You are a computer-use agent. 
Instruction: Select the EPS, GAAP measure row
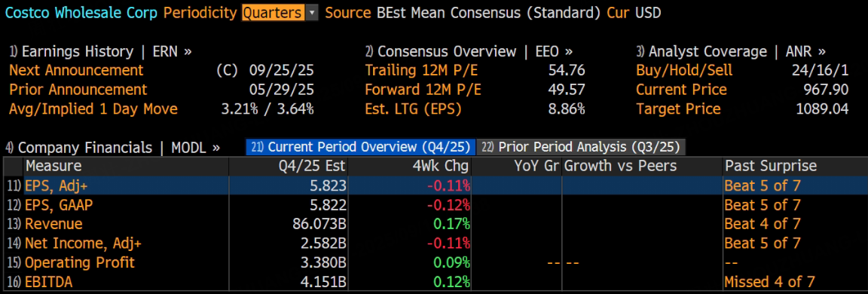pos(433,205)
